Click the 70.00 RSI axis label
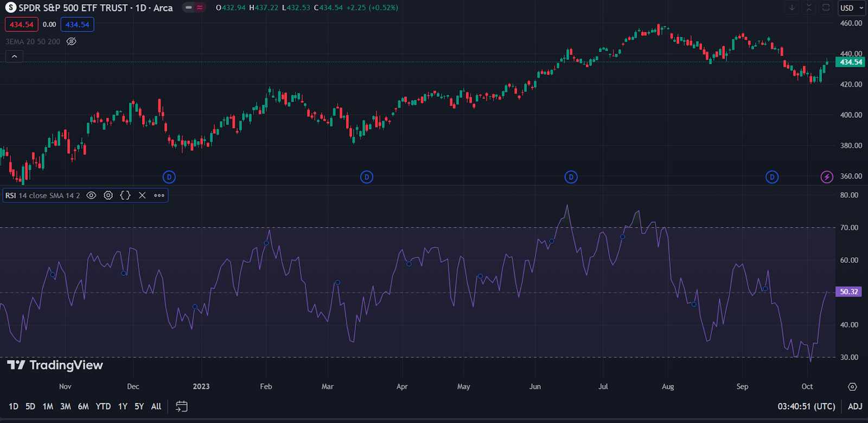This screenshot has height=423, width=868. [x=849, y=228]
